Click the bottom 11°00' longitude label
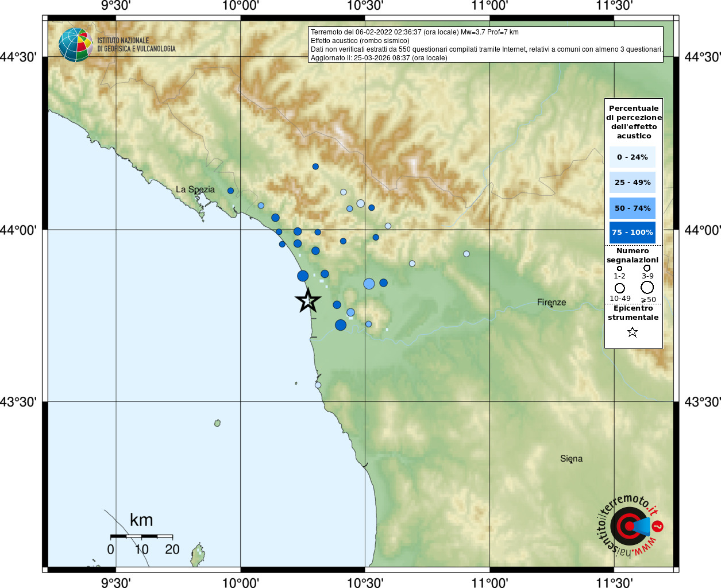Viewport: 721px width, 588px height. [489, 582]
